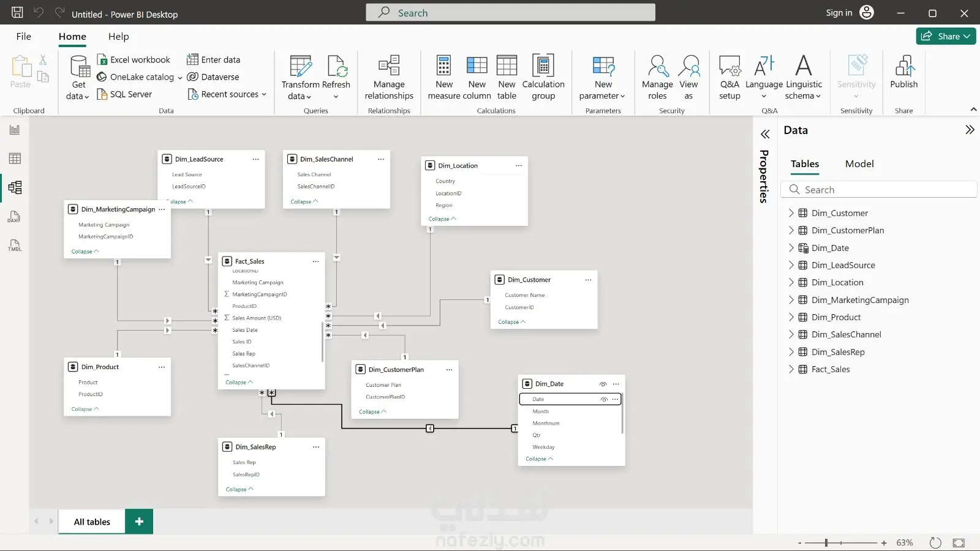Open Transform data
Viewport: 980px width, 551px height.
(x=300, y=77)
